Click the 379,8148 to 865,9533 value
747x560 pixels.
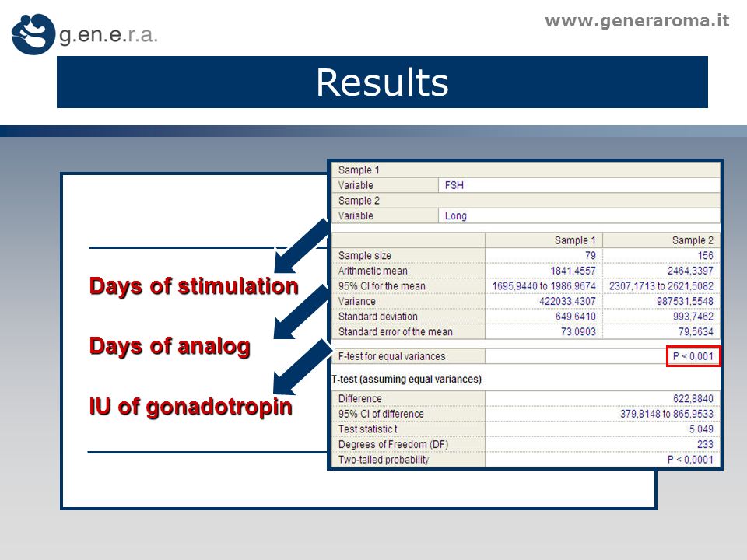[667, 414]
